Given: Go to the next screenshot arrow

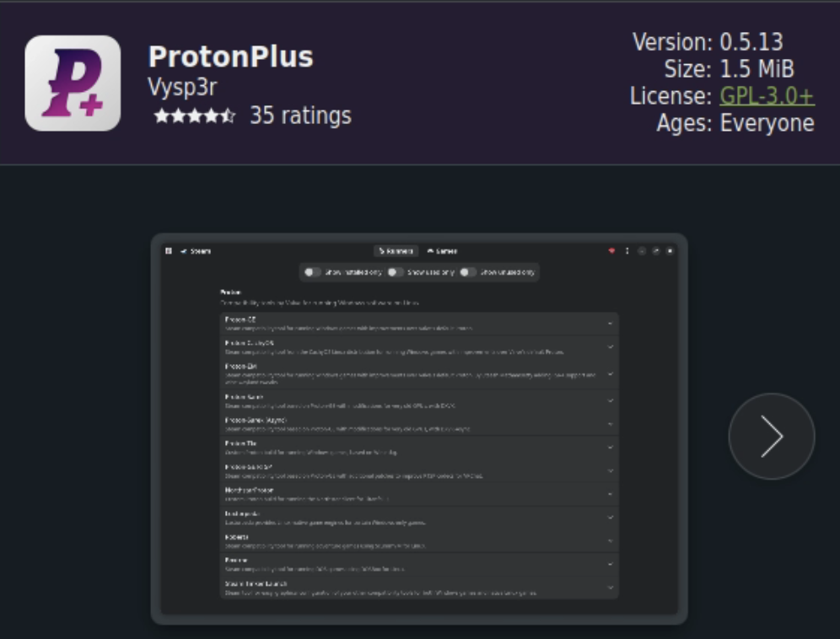Looking at the screenshot, I should tap(771, 436).
